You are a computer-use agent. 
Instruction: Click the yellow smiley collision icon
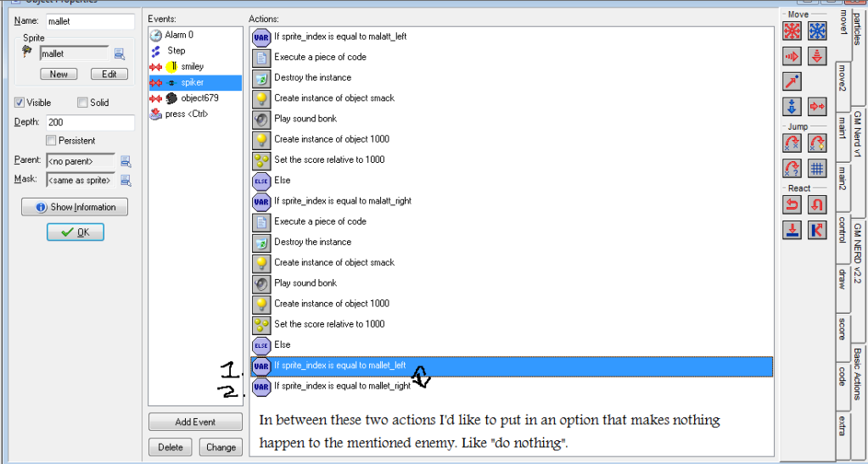pyautogui.click(x=171, y=67)
